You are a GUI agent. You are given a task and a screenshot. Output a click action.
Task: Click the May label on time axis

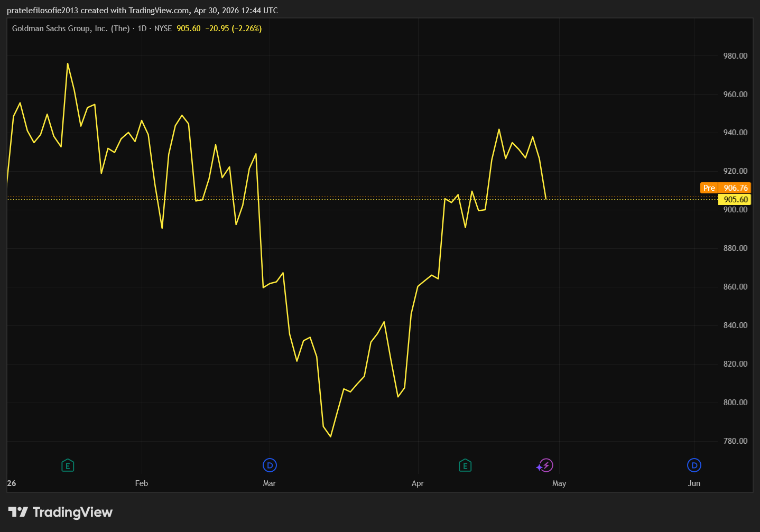559,483
